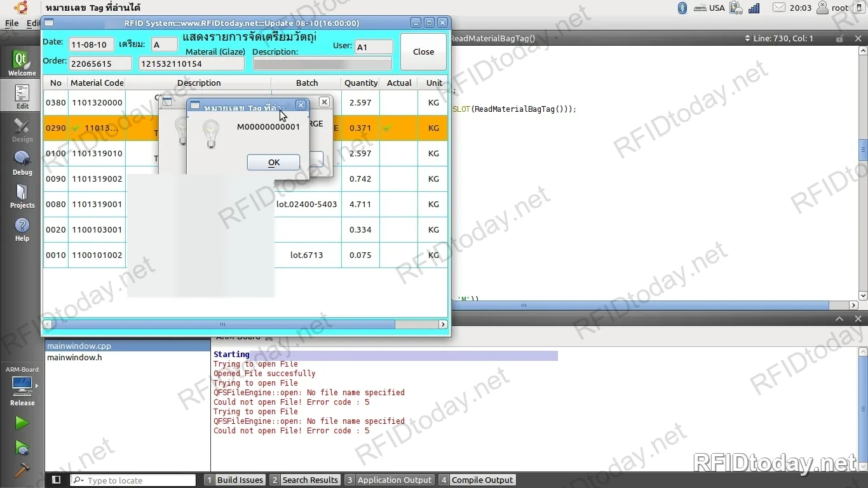The width and height of the screenshot is (868, 488).
Task: Select material code 1101319002 cell
Action: coord(97,179)
